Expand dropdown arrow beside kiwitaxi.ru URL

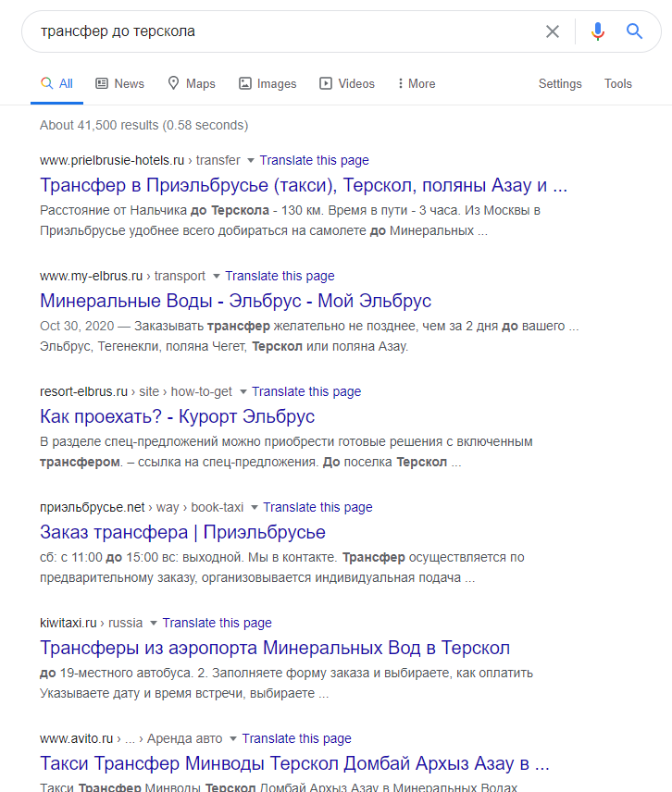(153, 624)
